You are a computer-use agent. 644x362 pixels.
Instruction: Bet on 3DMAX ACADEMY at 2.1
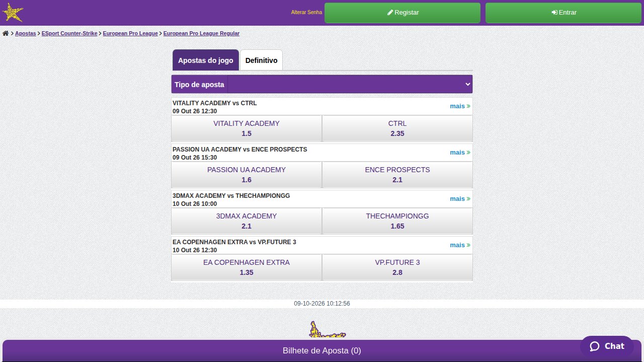pyautogui.click(x=247, y=221)
